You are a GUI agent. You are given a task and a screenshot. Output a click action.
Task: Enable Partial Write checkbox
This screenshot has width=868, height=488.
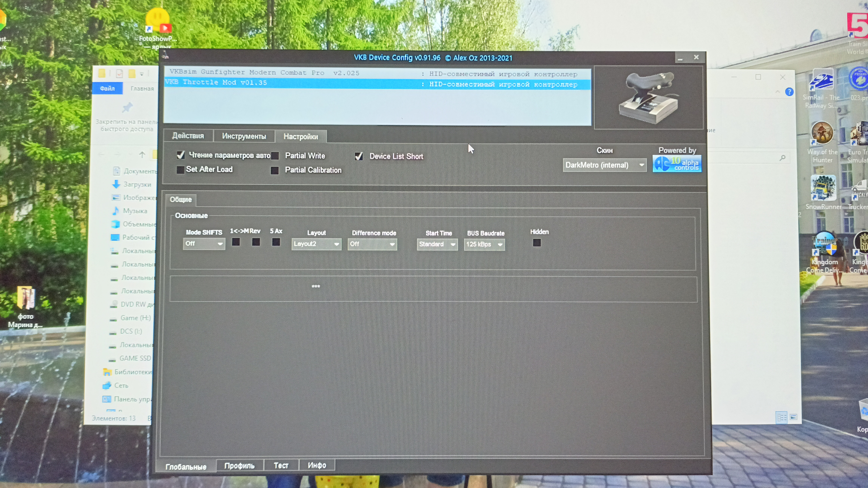(275, 156)
